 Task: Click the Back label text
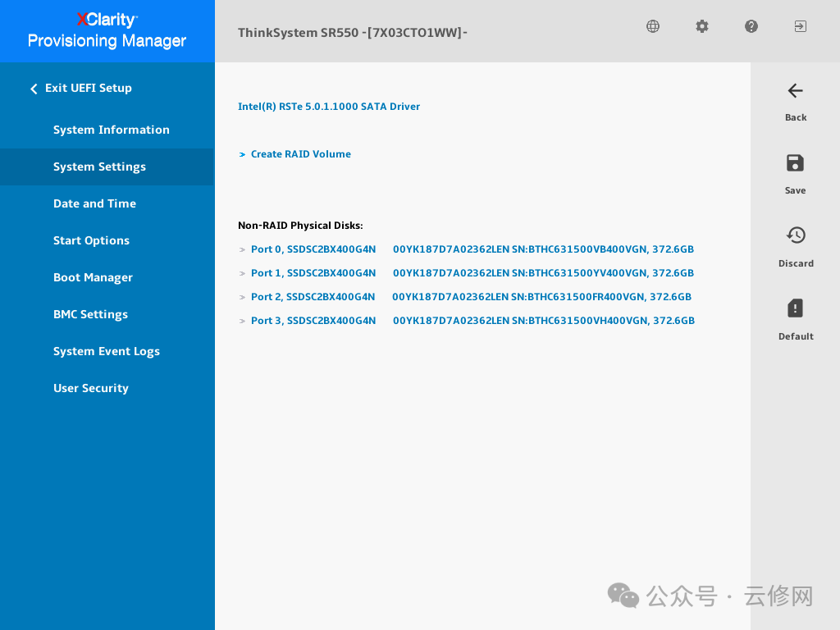pyautogui.click(x=796, y=117)
